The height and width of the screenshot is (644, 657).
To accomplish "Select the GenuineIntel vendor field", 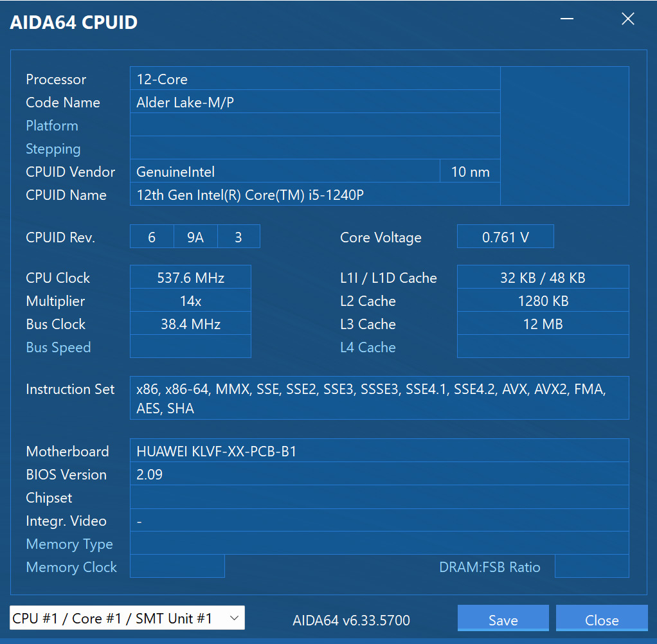I will [x=285, y=171].
